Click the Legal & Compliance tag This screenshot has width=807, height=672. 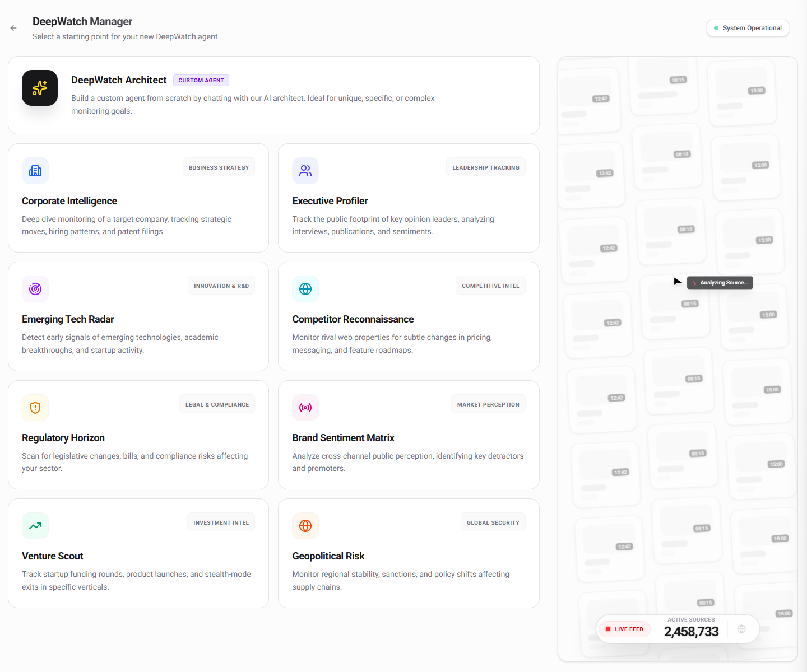point(217,404)
